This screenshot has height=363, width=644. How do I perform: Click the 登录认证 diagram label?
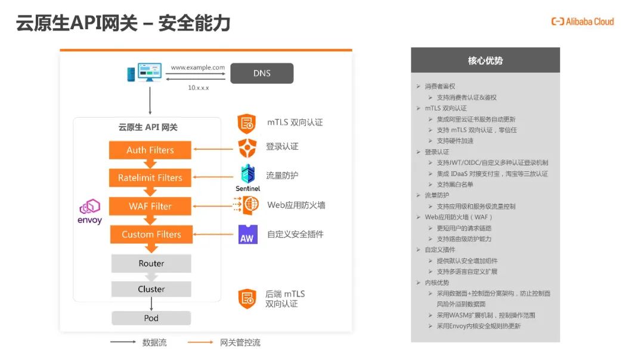(x=282, y=146)
